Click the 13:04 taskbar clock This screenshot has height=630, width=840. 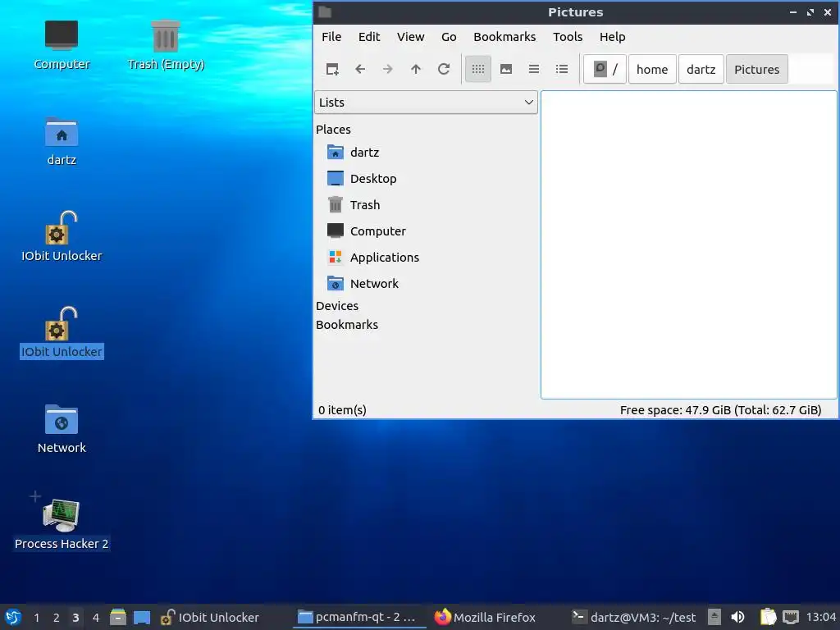[x=820, y=617]
